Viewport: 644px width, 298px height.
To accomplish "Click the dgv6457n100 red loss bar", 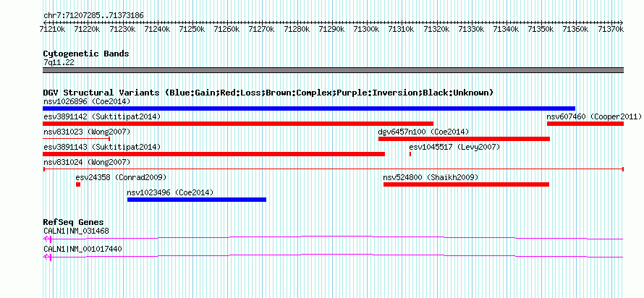I will [x=464, y=139].
